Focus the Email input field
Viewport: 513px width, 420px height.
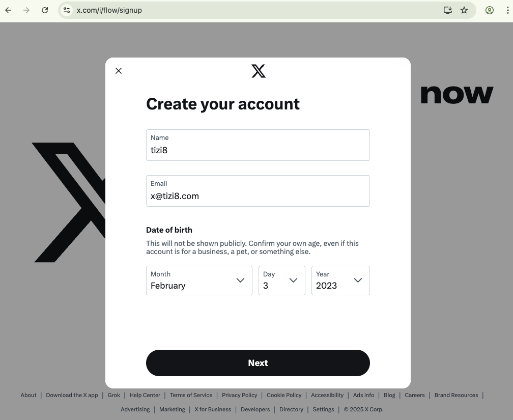[258, 191]
